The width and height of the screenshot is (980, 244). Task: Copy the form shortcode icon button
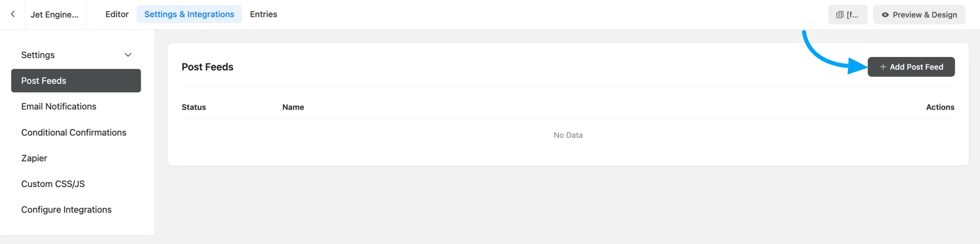[847, 15]
